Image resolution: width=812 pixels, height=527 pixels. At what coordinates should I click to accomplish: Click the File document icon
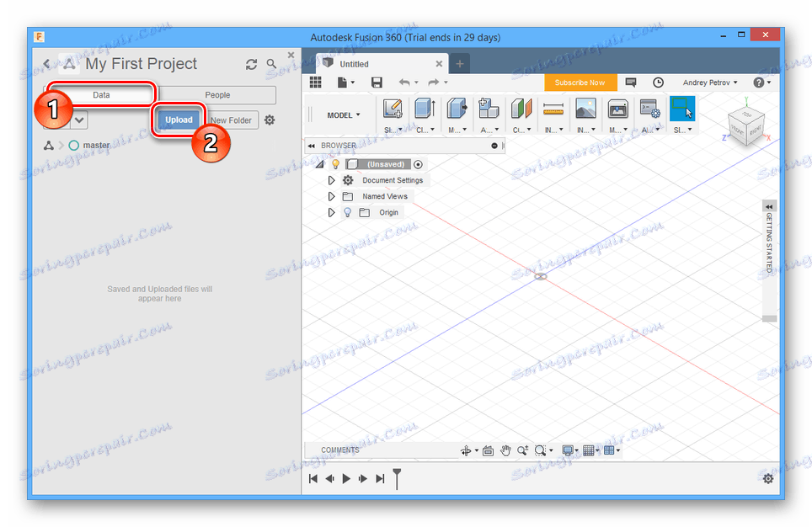(342, 83)
